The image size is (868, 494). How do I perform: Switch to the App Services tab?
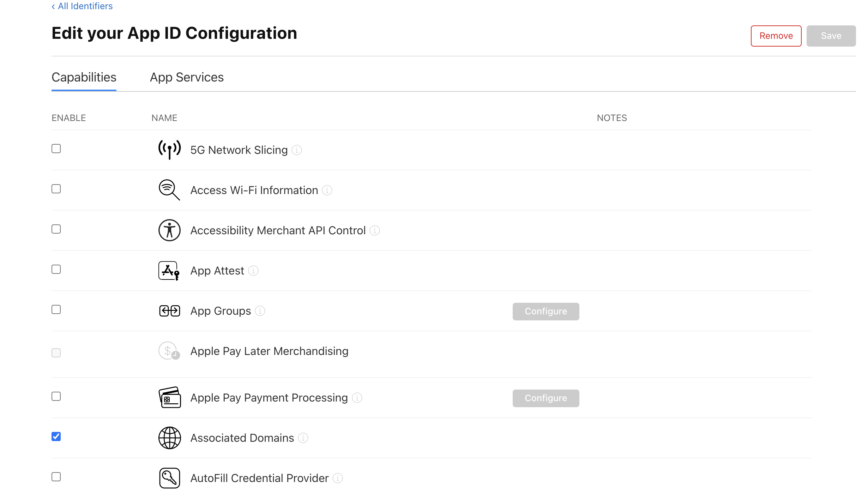[x=187, y=77]
